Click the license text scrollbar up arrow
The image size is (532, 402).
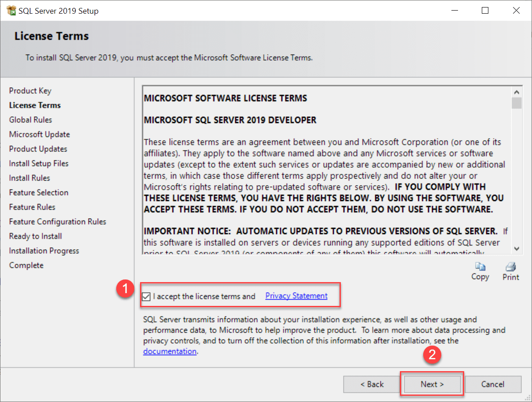[x=517, y=92]
